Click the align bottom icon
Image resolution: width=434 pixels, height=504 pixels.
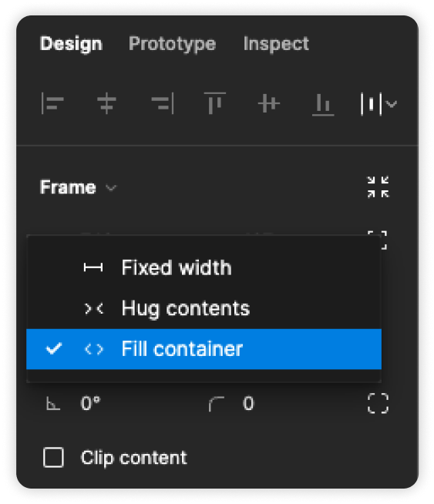click(323, 105)
